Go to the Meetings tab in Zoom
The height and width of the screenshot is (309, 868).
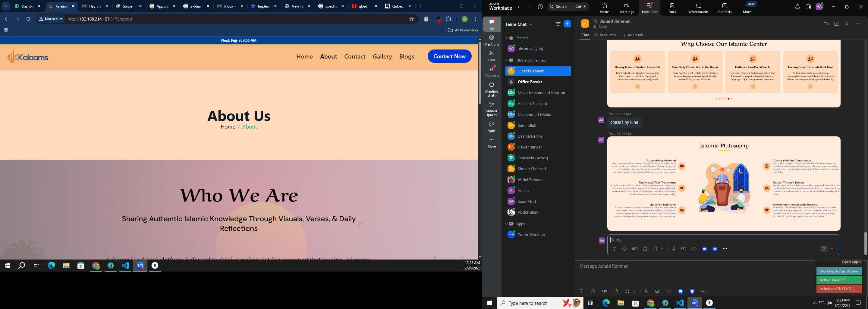pyautogui.click(x=627, y=8)
